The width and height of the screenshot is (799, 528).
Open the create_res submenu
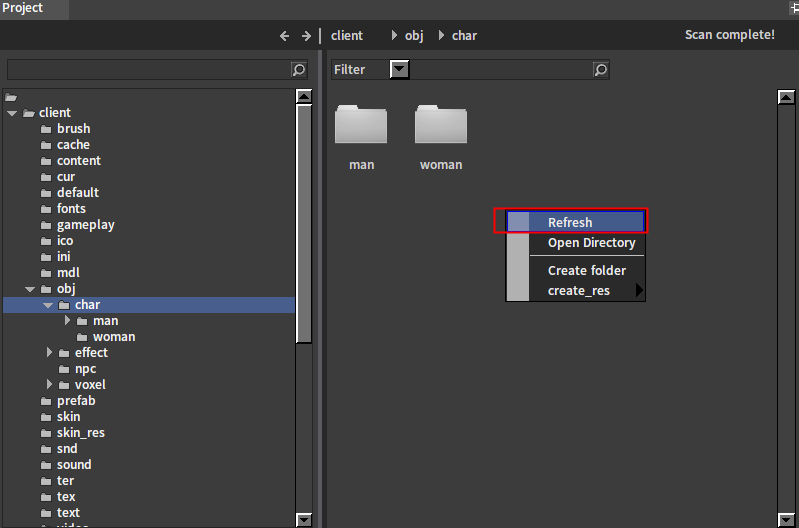[x=580, y=291]
